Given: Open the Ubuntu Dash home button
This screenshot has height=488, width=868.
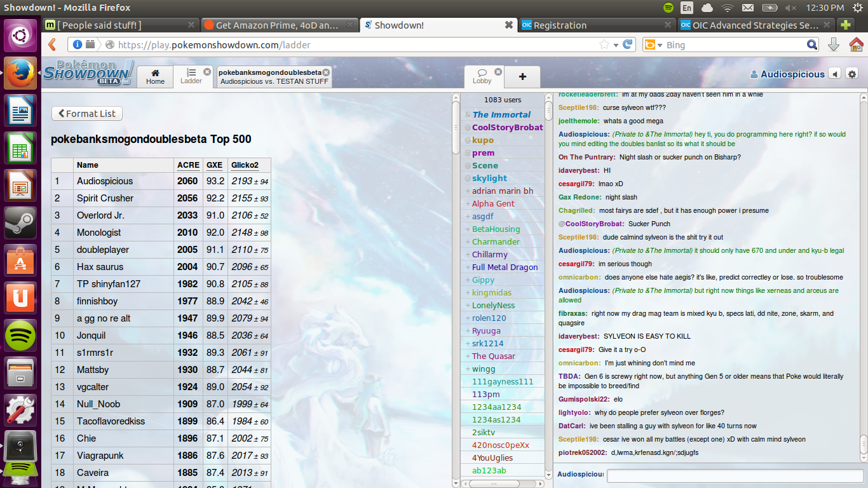Looking at the screenshot, I should point(21,35).
